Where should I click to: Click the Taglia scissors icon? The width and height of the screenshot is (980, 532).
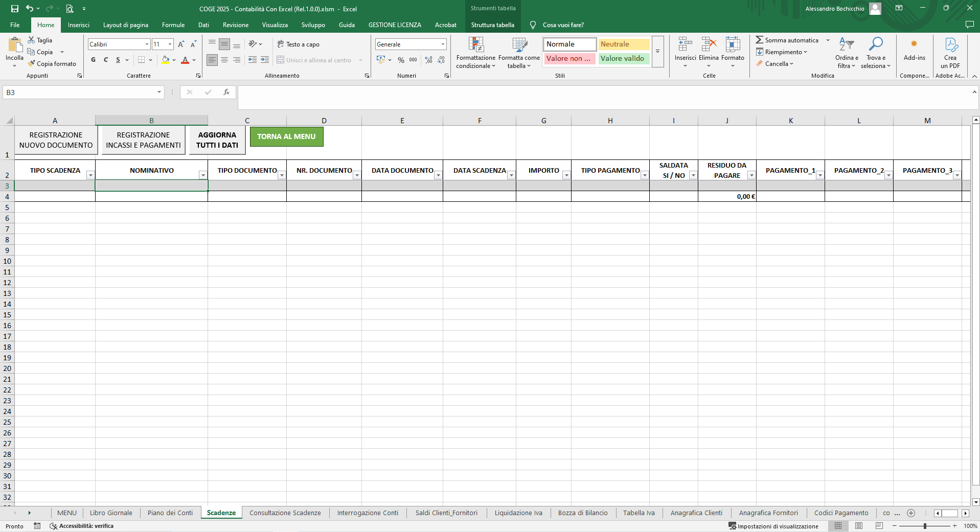click(x=32, y=40)
